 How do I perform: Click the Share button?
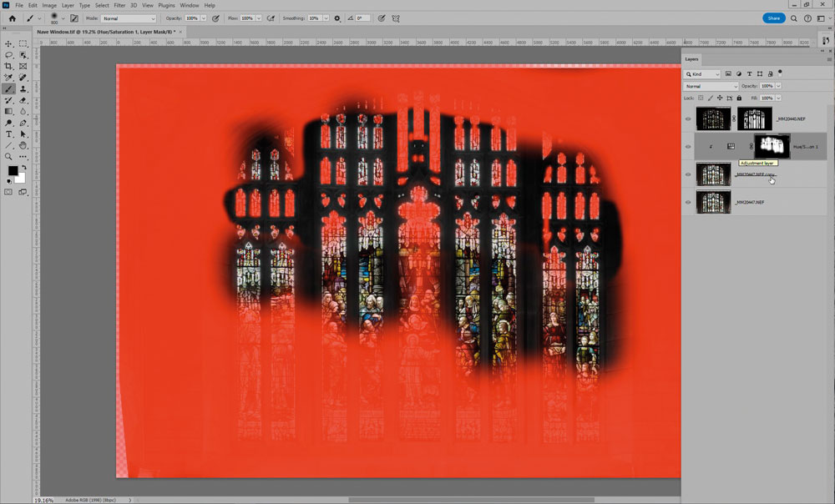tap(774, 18)
